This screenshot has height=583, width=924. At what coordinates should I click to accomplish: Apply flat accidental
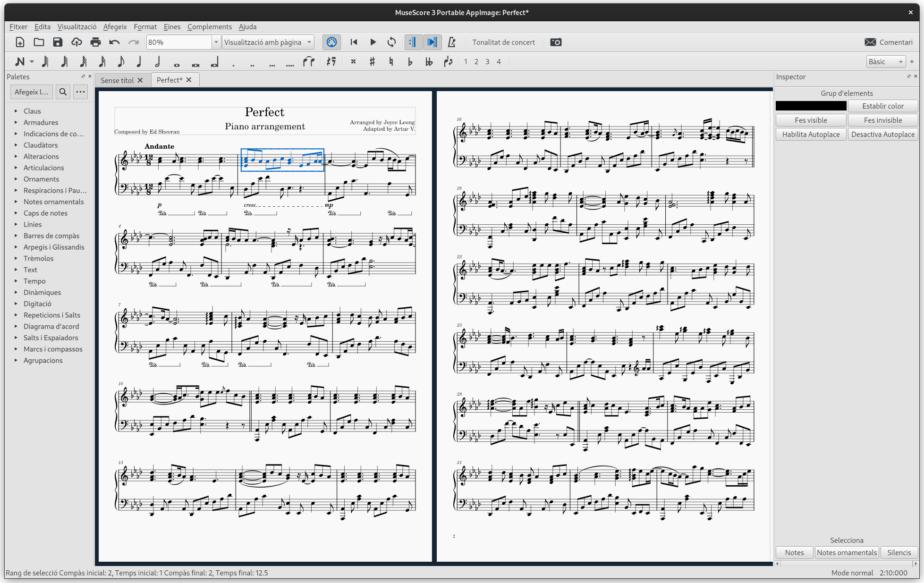pos(410,61)
